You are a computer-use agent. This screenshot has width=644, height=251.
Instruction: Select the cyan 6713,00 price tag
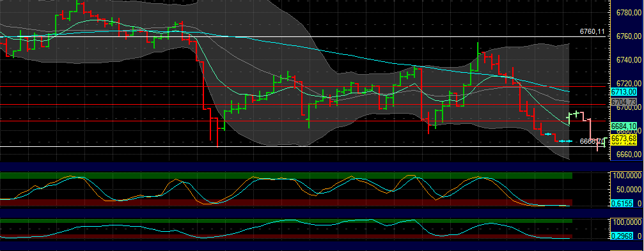coord(624,92)
